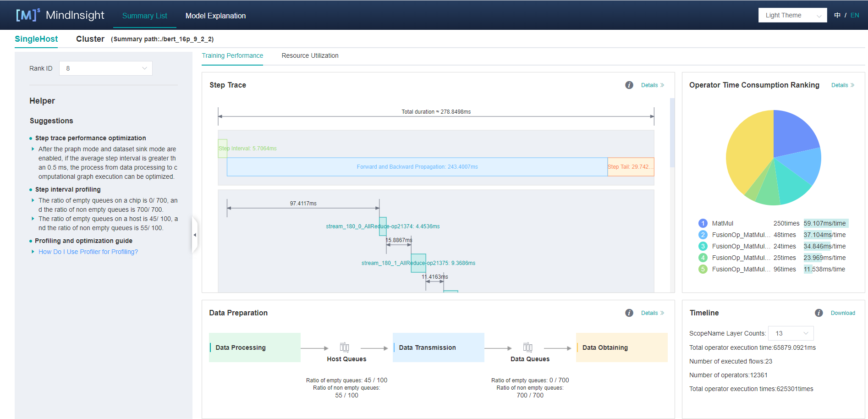The height and width of the screenshot is (419, 868).
Task: Click the Data Queues icon
Action: click(528, 347)
